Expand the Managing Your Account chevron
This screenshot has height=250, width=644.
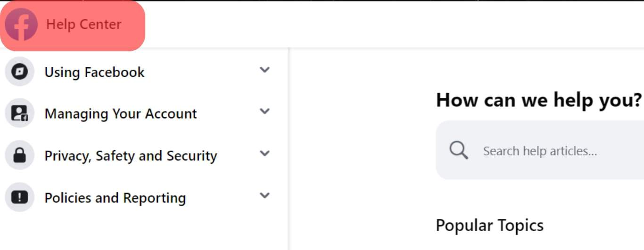tap(265, 112)
